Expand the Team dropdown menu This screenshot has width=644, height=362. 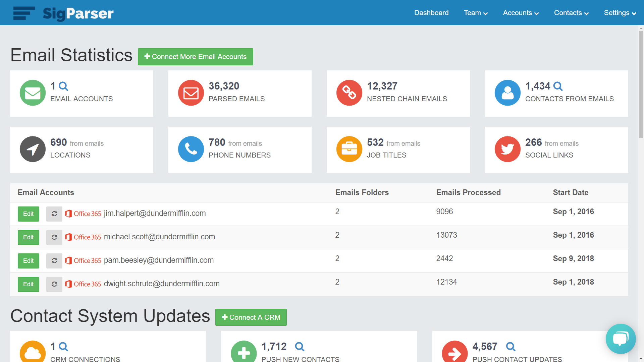tap(476, 13)
